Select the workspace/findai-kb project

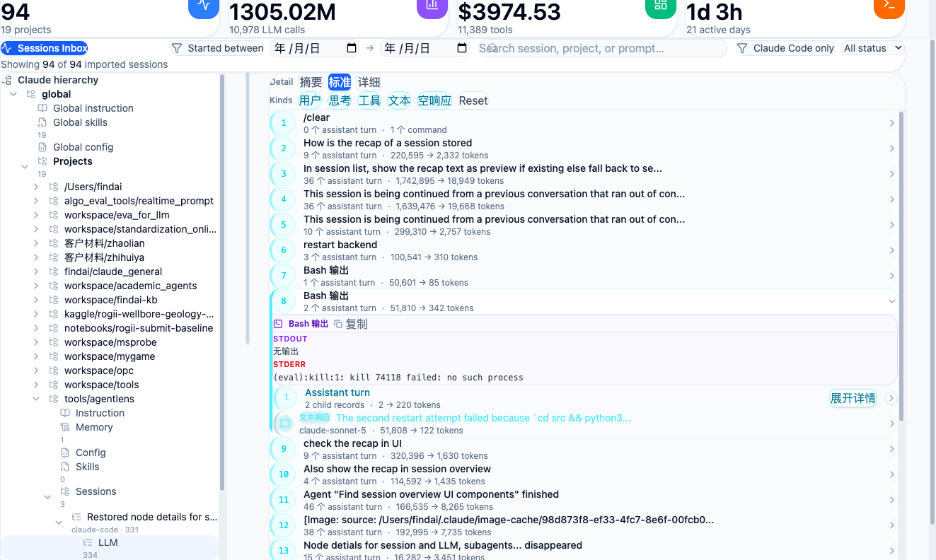tap(110, 300)
